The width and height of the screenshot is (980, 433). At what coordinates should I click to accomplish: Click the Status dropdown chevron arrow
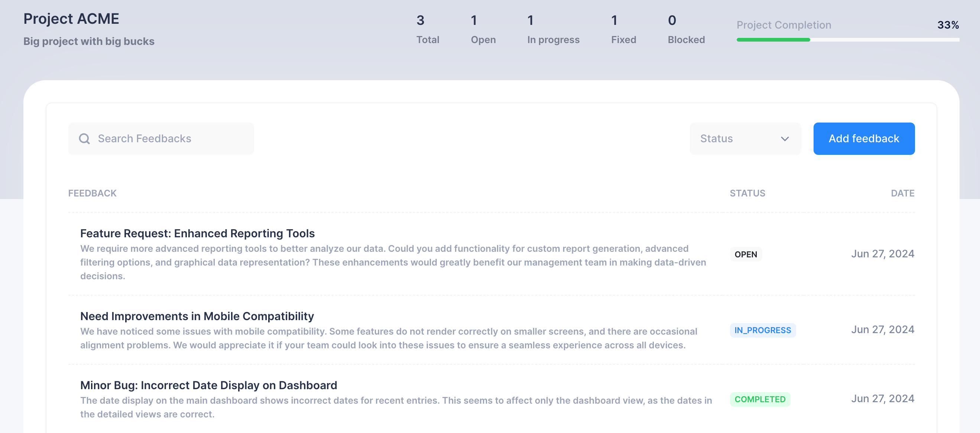pos(785,139)
